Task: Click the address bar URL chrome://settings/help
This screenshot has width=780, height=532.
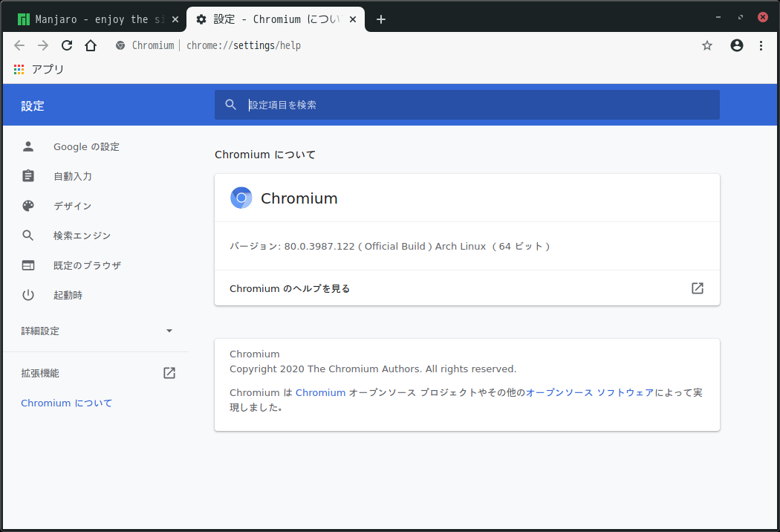Action: (x=244, y=46)
